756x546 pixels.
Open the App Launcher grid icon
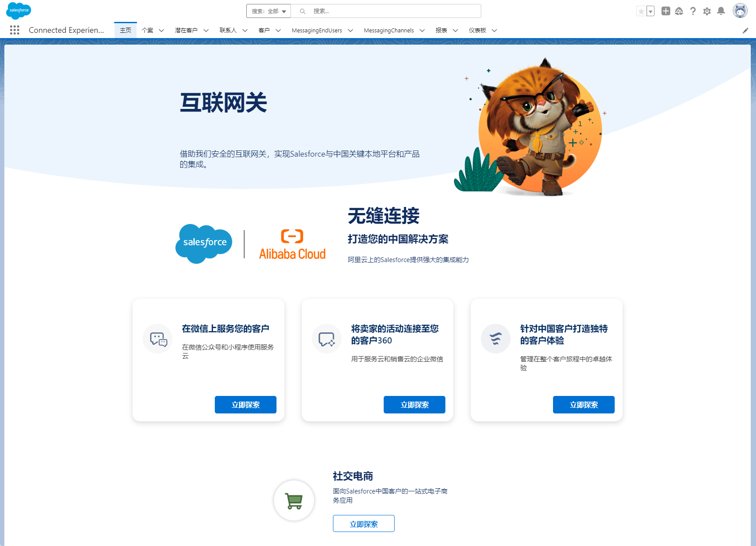[14, 30]
